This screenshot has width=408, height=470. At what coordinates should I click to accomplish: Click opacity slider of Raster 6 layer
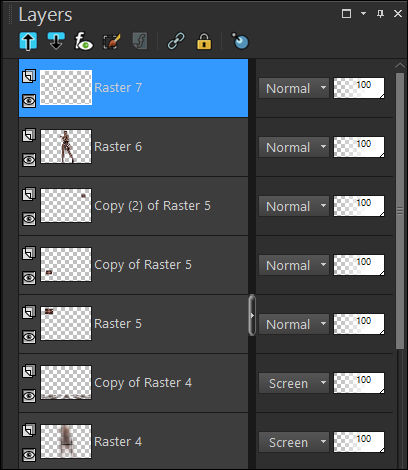tap(359, 147)
